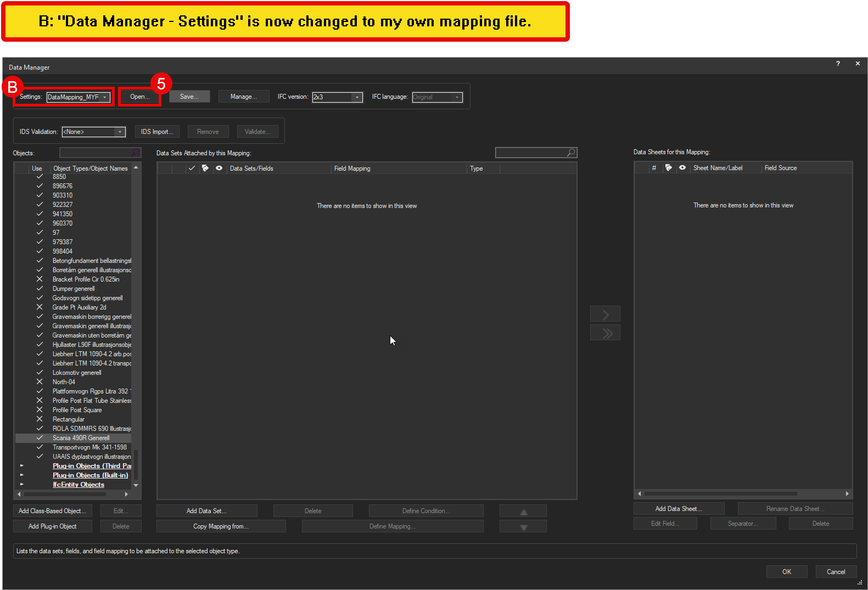Click the Field Mapping column header
This screenshot has height=590, width=868.
(352, 168)
